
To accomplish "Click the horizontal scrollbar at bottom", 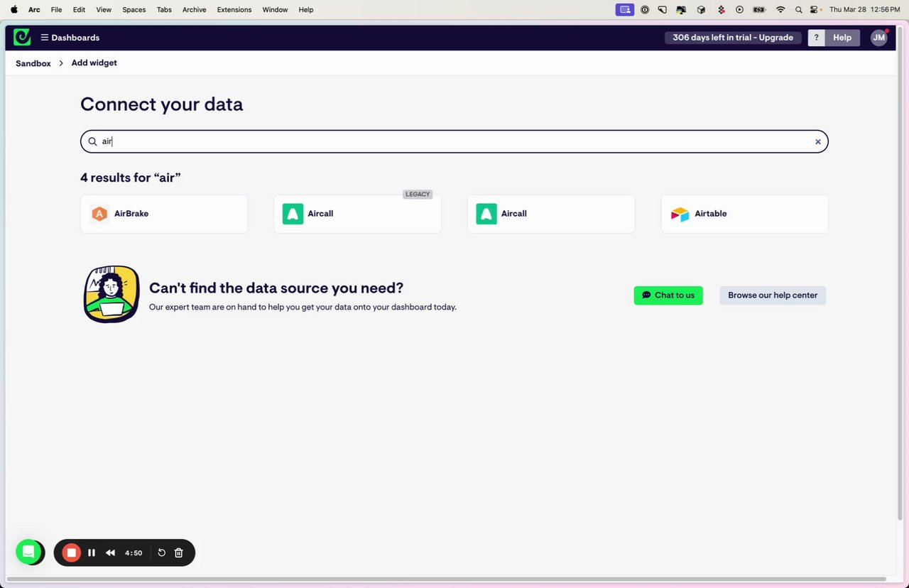I will [446, 579].
